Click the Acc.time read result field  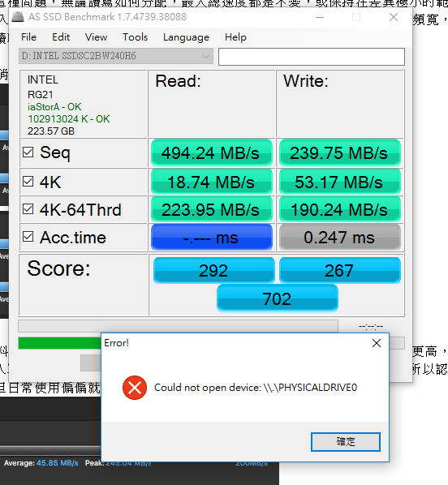tap(212, 238)
